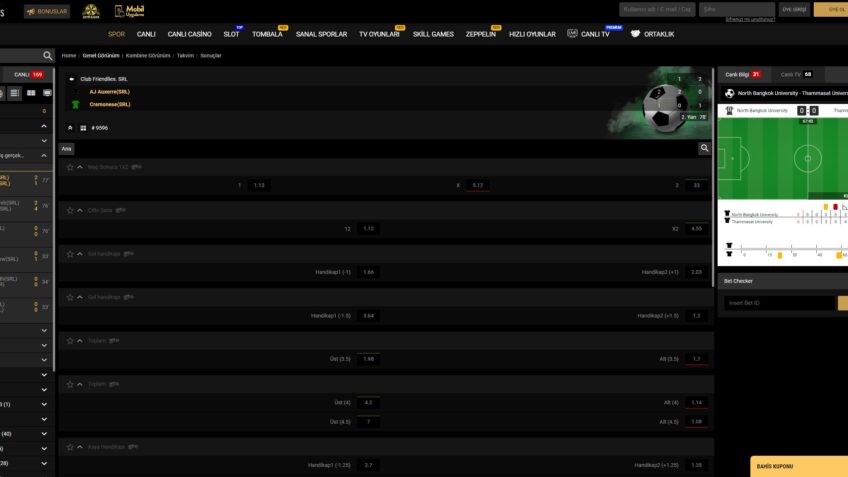Click the Ortaklık handshake icon

point(635,34)
